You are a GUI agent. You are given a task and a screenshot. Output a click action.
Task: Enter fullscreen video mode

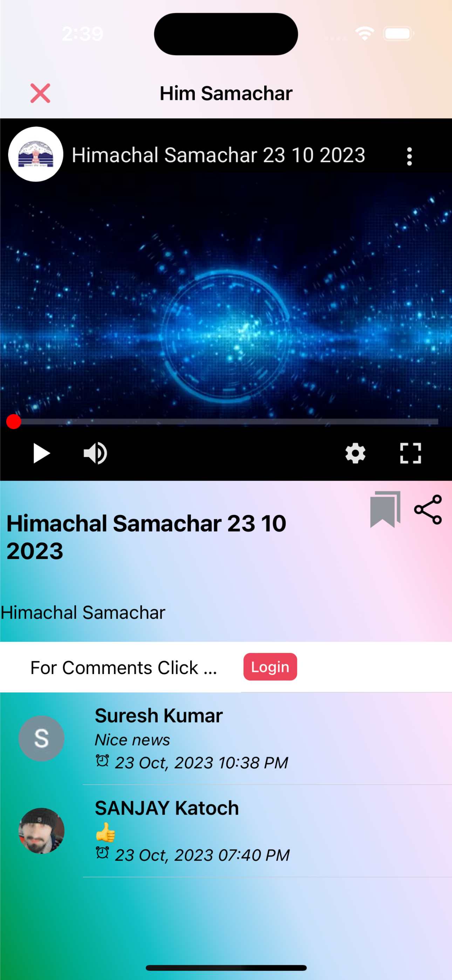(x=411, y=453)
